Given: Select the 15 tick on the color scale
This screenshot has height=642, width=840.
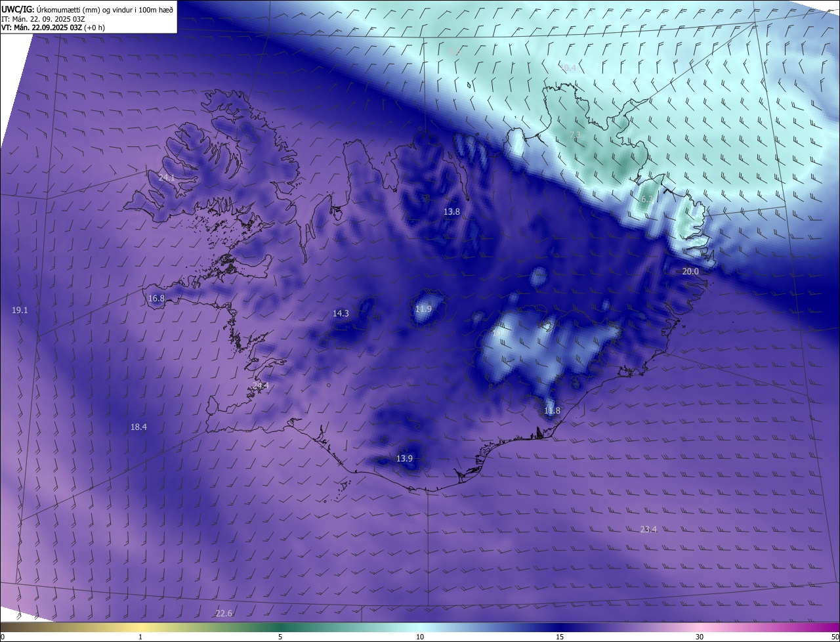Looking at the screenshot, I should [560, 637].
